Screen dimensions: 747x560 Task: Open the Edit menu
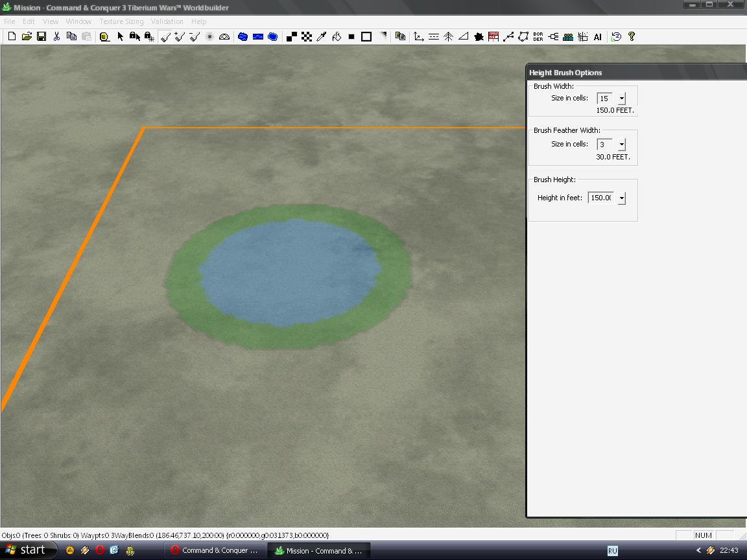tap(29, 21)
